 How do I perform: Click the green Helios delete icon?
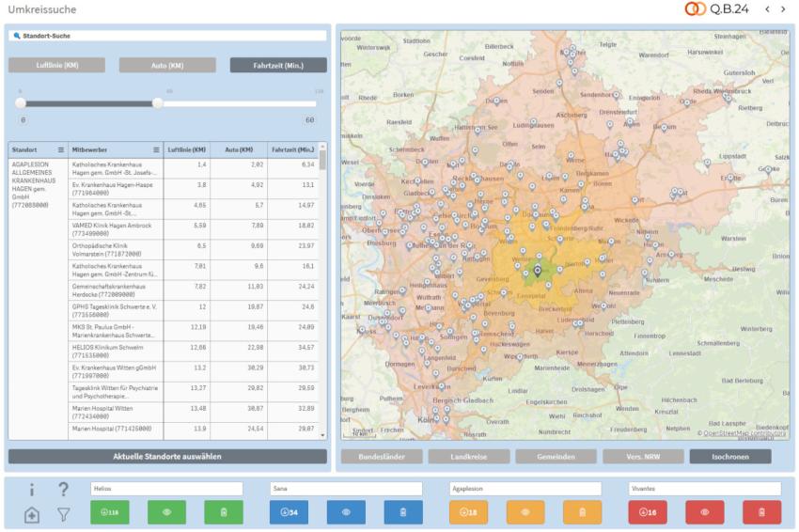(224, 512)
